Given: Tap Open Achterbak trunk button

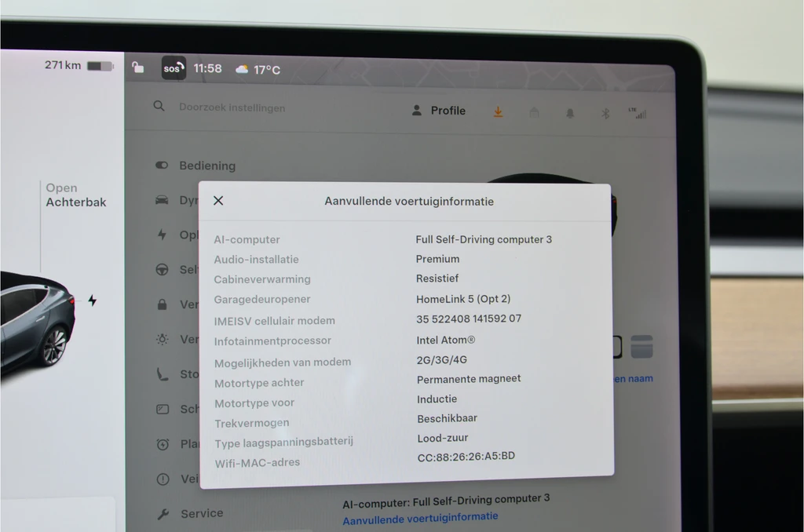Looking at the screenshot, I should tap(76, 195).
